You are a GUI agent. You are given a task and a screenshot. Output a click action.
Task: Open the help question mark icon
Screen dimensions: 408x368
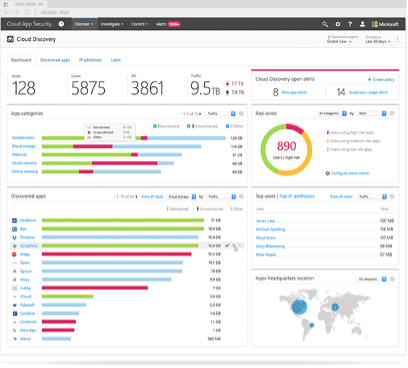[x=350, y=24]
